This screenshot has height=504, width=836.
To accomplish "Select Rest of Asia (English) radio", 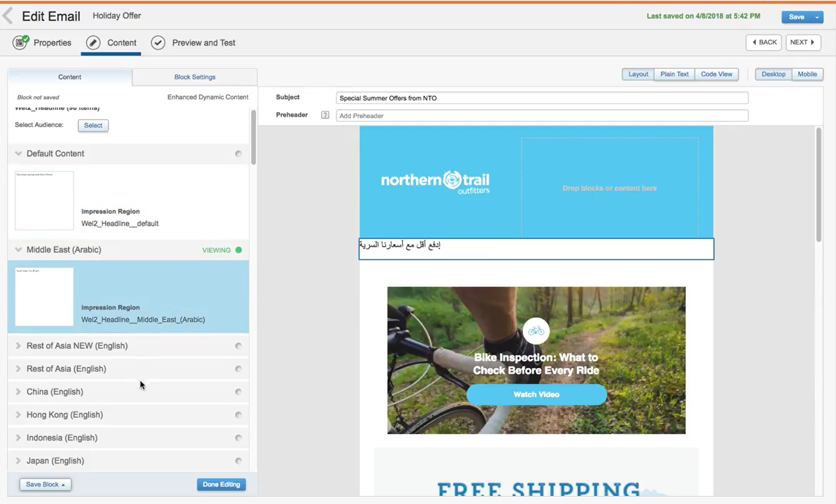I will click(238, 369).
